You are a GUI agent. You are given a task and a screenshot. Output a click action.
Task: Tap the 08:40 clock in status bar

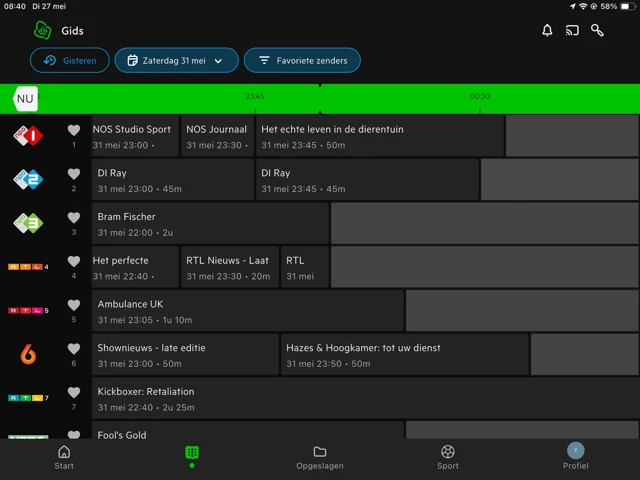15,6
